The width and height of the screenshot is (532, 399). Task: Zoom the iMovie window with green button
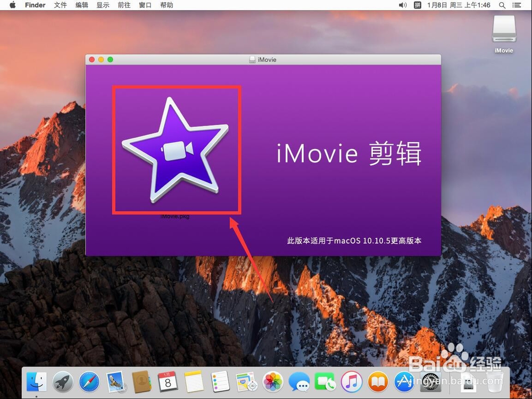(x=110, y=60)
